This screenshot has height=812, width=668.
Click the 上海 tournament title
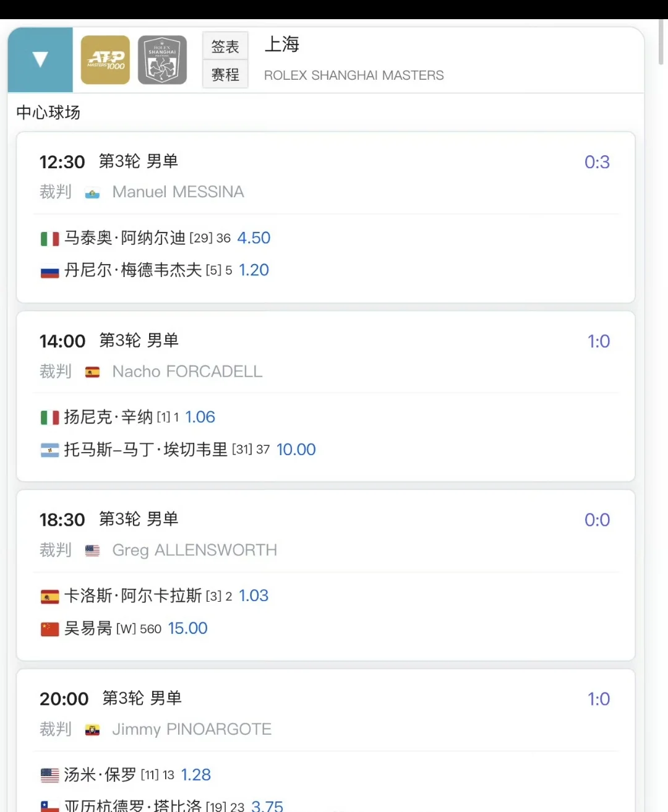[282, 44]
